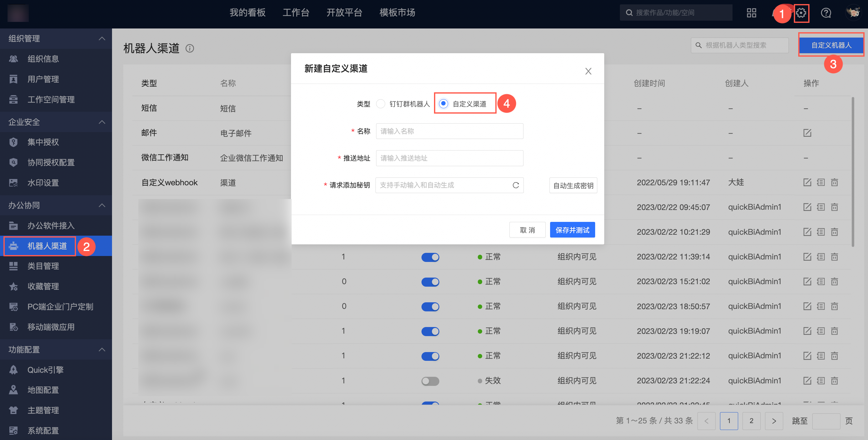The image size is (868, 440).
Task: Click edit icon for 2022/05/29 19:11:47 row
Action: tap(807, 183)
